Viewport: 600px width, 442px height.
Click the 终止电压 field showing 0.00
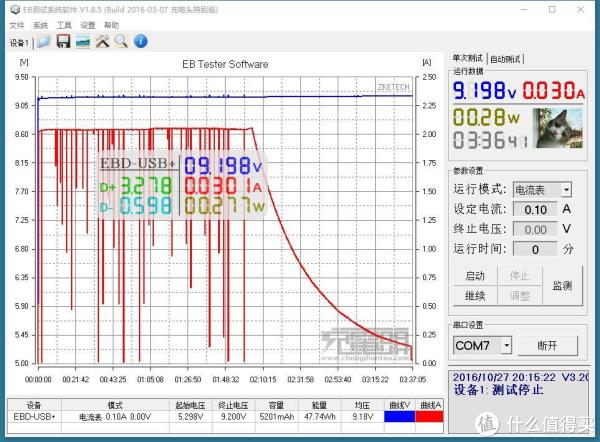pyautogui.click(x=535, y=229)
